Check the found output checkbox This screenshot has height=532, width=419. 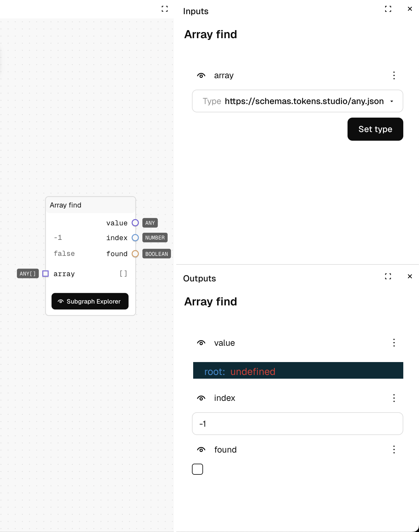pyautogui.click(x=197, y=469)
